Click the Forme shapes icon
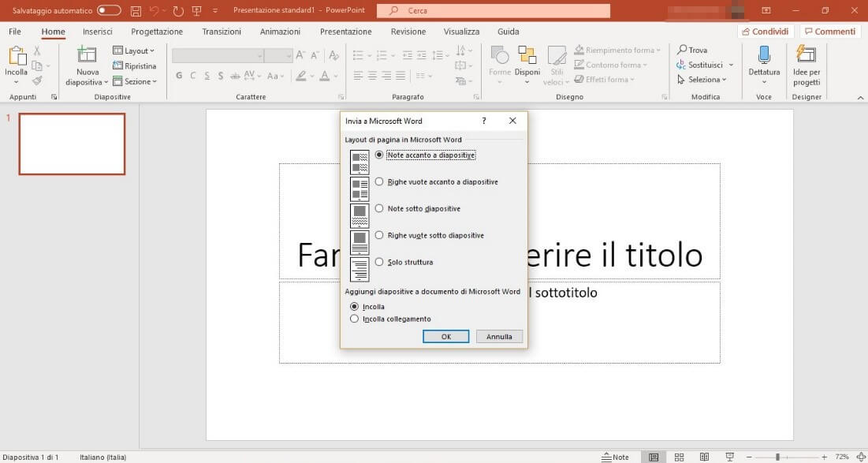This screenshot has height=463, width=868. point(499,55)
